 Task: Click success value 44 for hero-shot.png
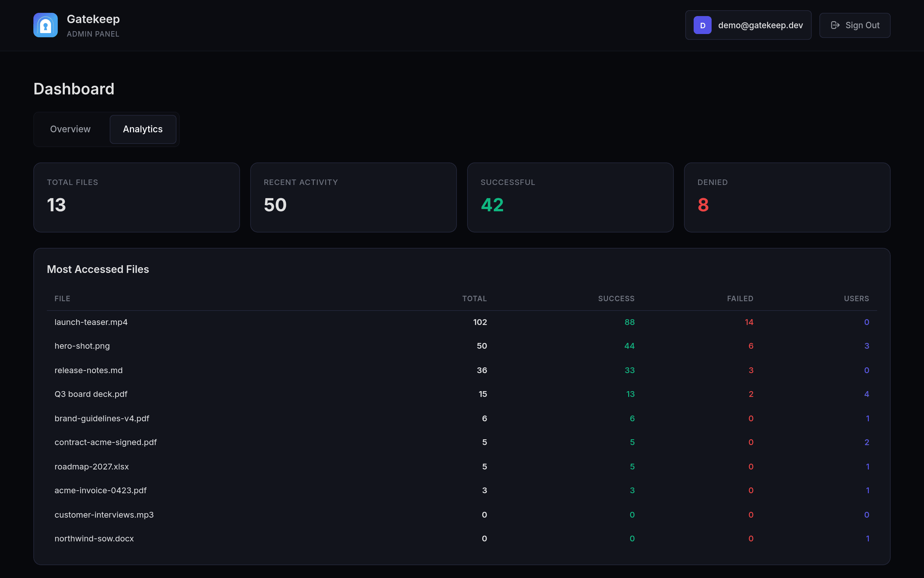pyautogui.click(x=629, y=346)
